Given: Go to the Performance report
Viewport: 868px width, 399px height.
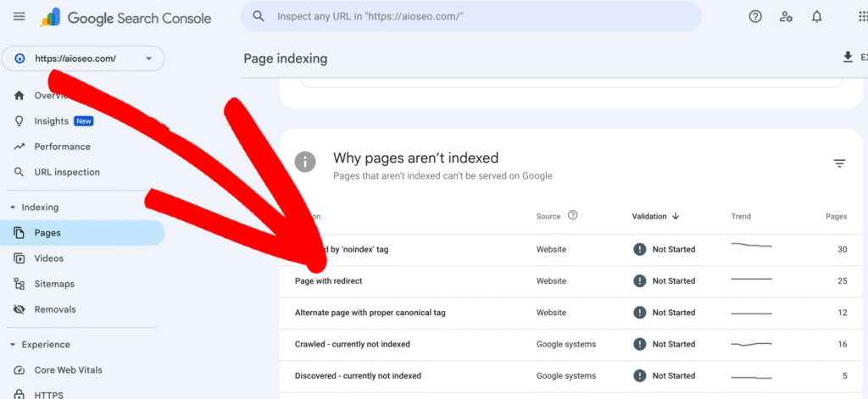Looking at the screenshot, I should point(62,147).
